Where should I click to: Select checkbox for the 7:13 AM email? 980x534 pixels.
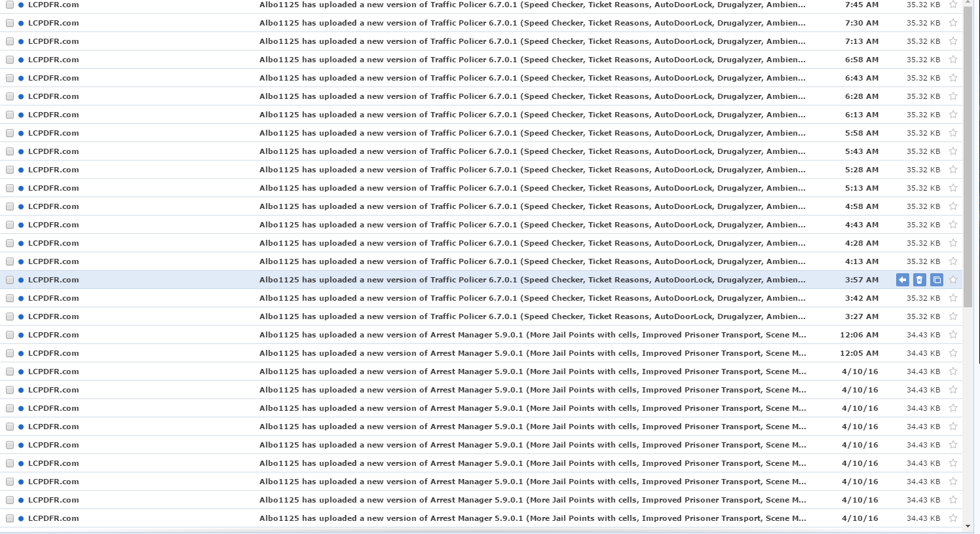10,41
